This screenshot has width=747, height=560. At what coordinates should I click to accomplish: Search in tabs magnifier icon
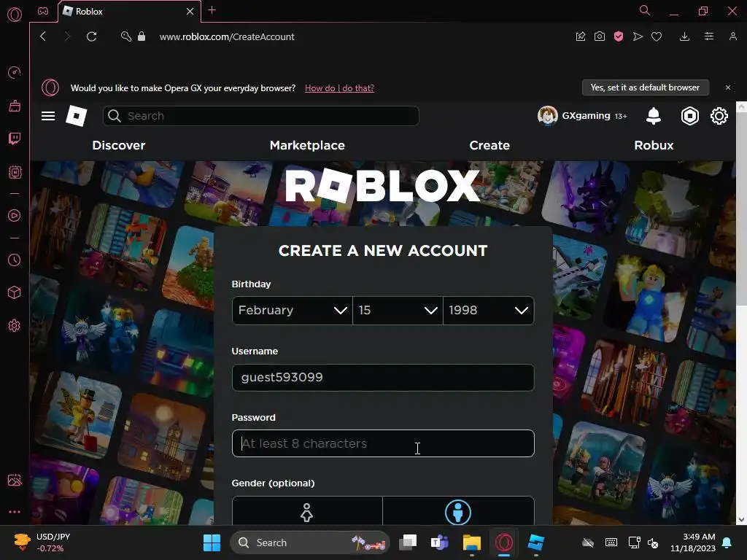pyautogui.click(x=645, y=10)
